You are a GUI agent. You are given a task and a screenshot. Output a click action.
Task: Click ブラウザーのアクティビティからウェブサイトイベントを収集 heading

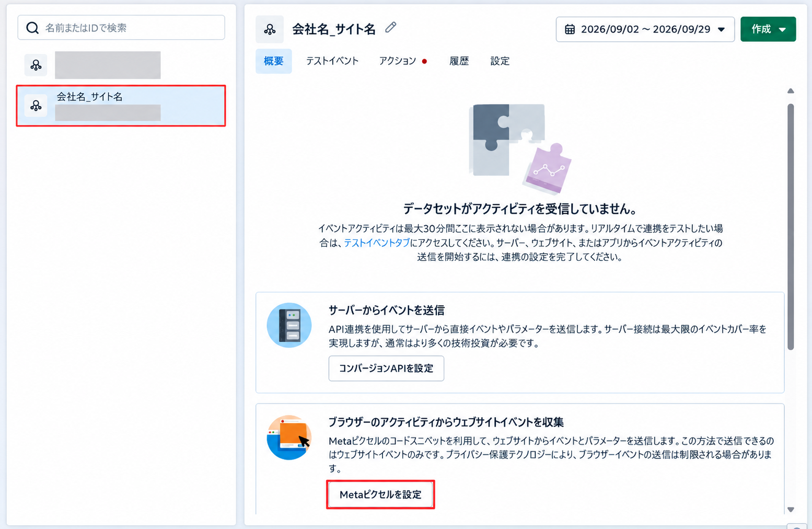point(446,422)
